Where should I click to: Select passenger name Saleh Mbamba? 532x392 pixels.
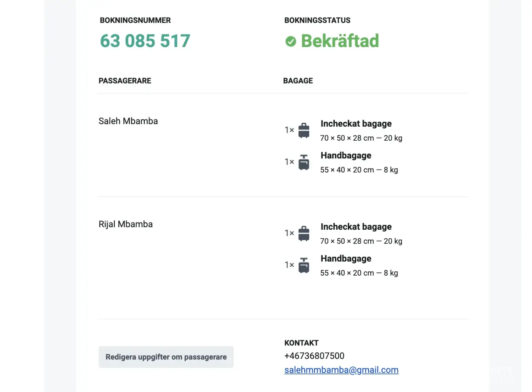pos(128,121)
